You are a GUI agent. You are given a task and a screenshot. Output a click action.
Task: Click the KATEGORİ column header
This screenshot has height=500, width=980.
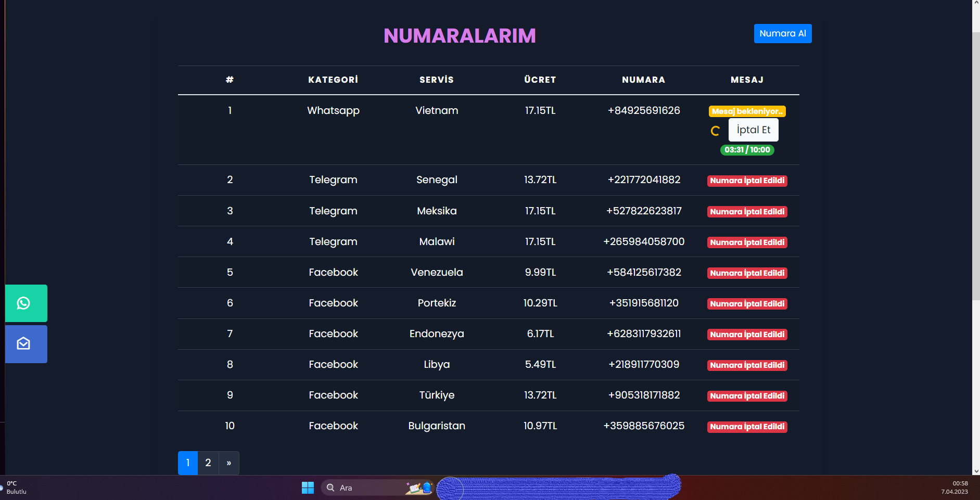point(333,80)
